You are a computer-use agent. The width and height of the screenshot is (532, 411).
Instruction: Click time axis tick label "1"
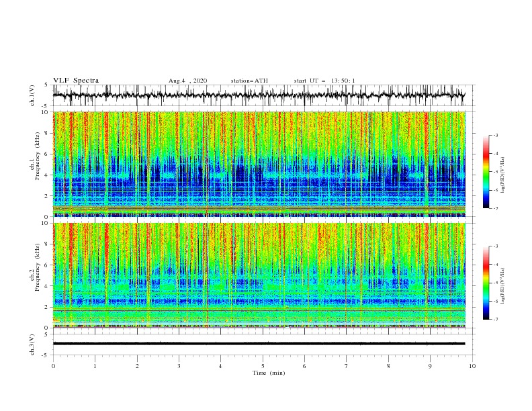click(95, 366)
